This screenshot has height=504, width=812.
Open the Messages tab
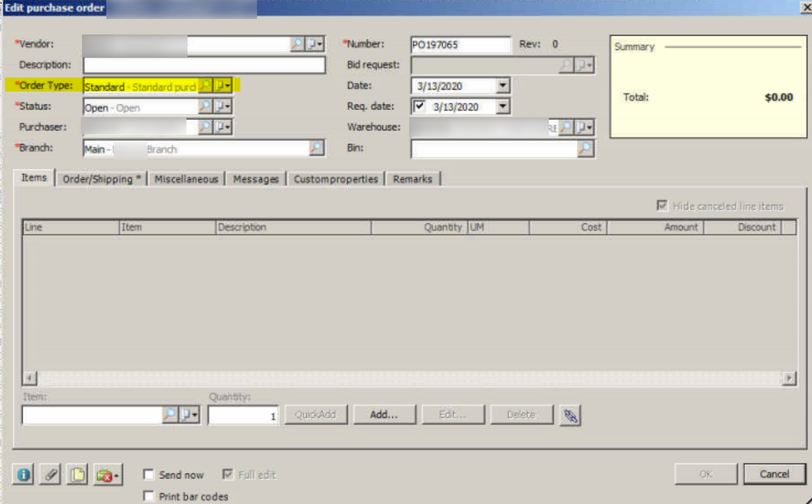tap(256, 179)
